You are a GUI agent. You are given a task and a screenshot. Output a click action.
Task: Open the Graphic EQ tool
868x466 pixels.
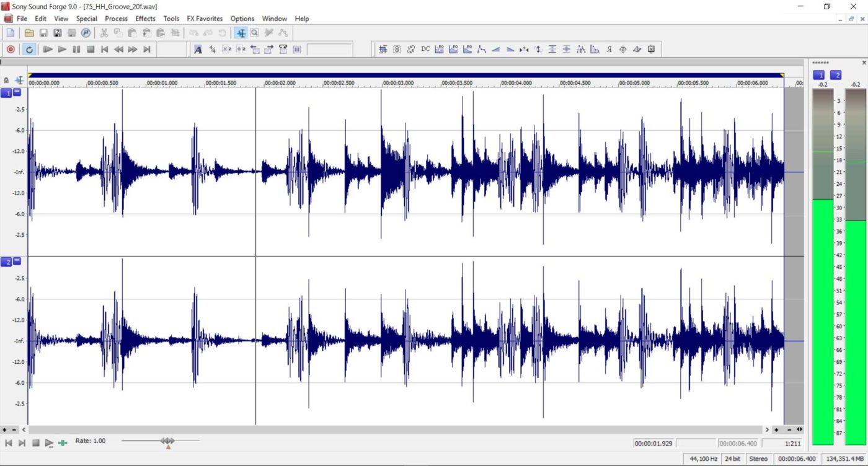439,49
